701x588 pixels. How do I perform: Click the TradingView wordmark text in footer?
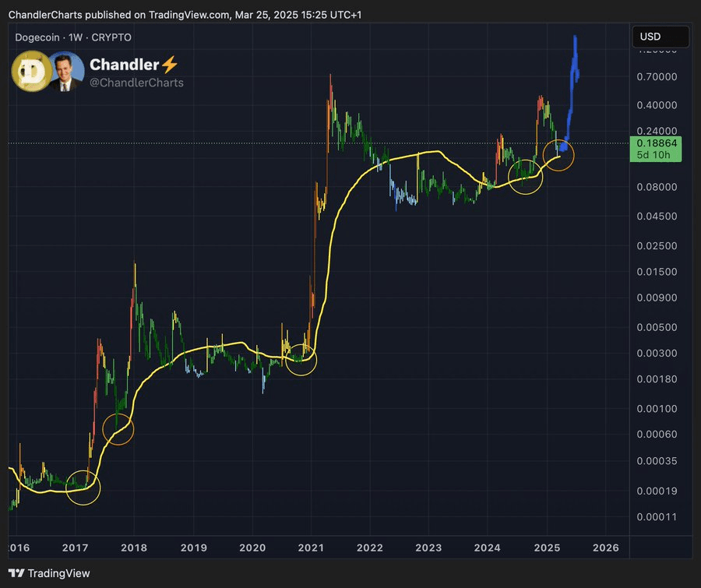[x=58, y=573]
